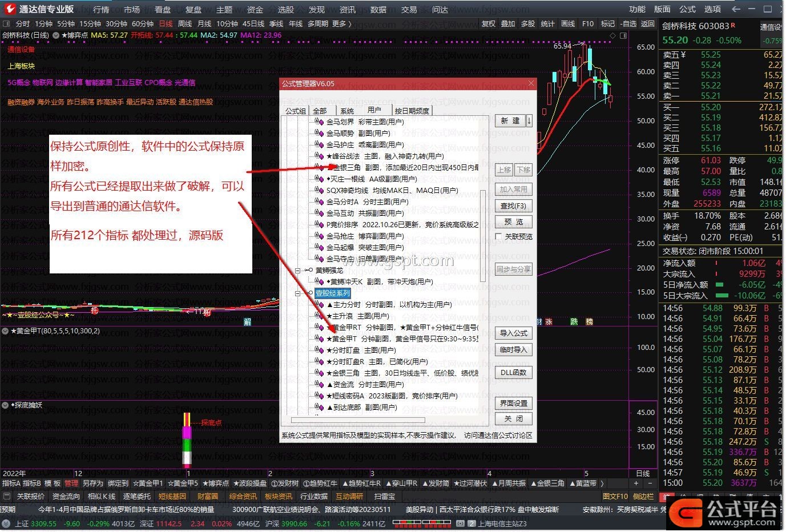786x532 pixels.
Task: Collapse the 壹股经系列 tree group
Action: 297,293
